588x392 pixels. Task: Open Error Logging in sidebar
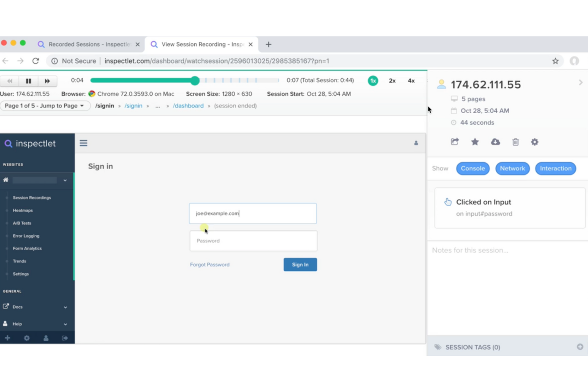click(x=26, y=236)
